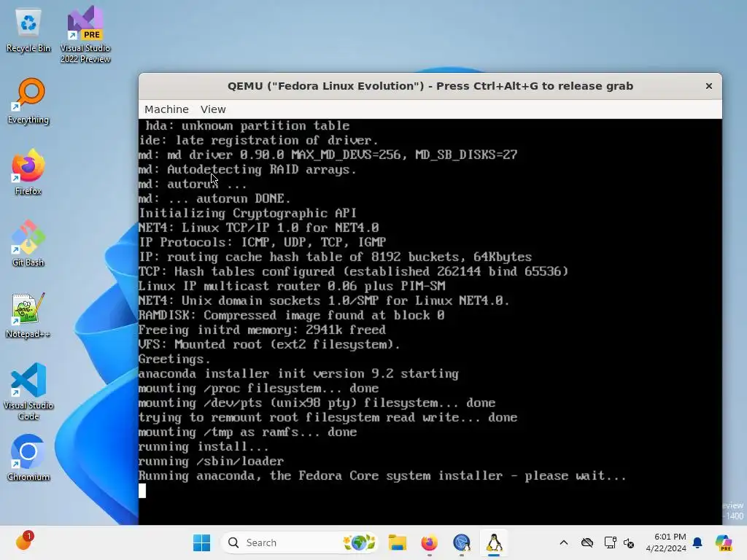Open Git Bash desktop shortcut
Screen dimensions: 747x560
[28, 244]
